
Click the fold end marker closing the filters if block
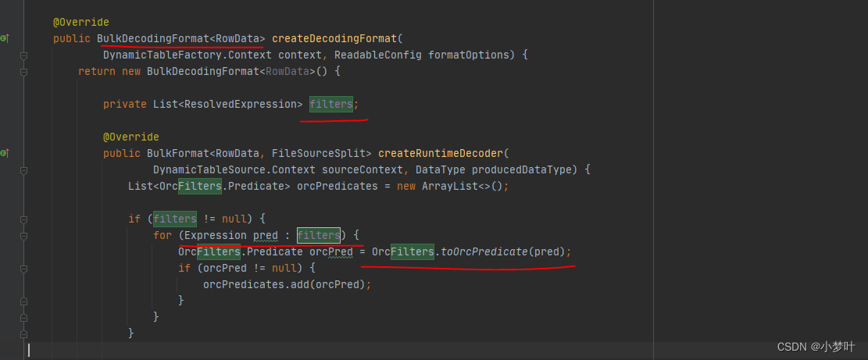click(x=23, y=334)
